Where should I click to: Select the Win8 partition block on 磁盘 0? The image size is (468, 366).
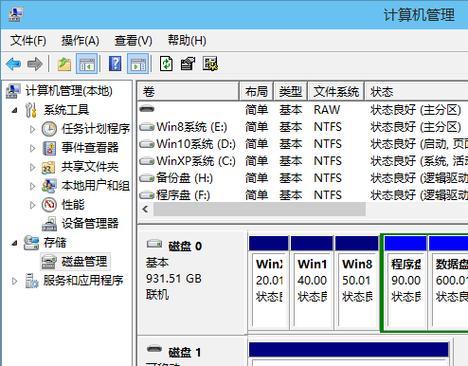click(x=357, y=282)
